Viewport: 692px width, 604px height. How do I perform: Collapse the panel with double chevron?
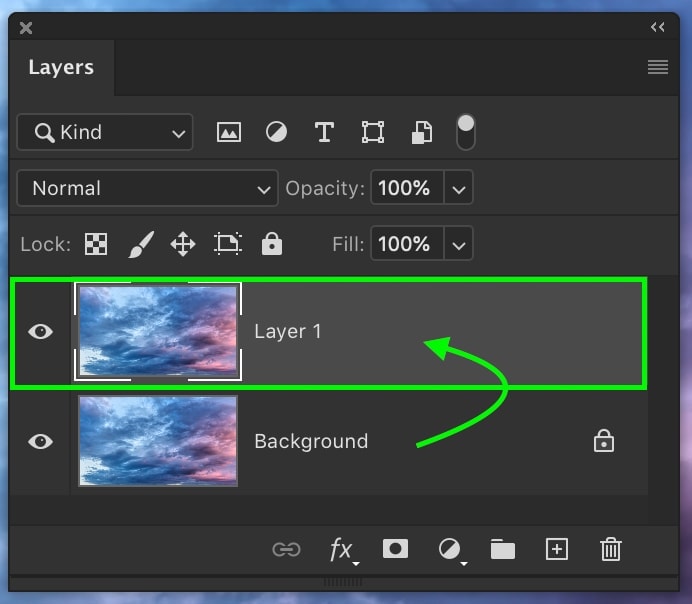pos(658,27)
